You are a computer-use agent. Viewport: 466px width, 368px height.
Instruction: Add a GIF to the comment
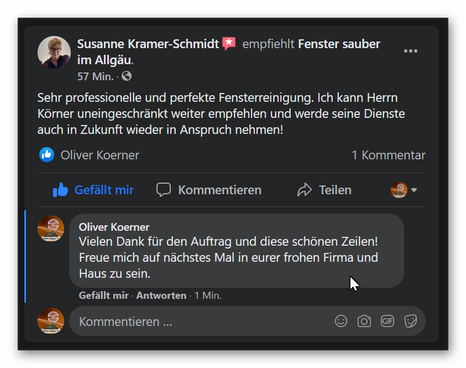(387, 321)
